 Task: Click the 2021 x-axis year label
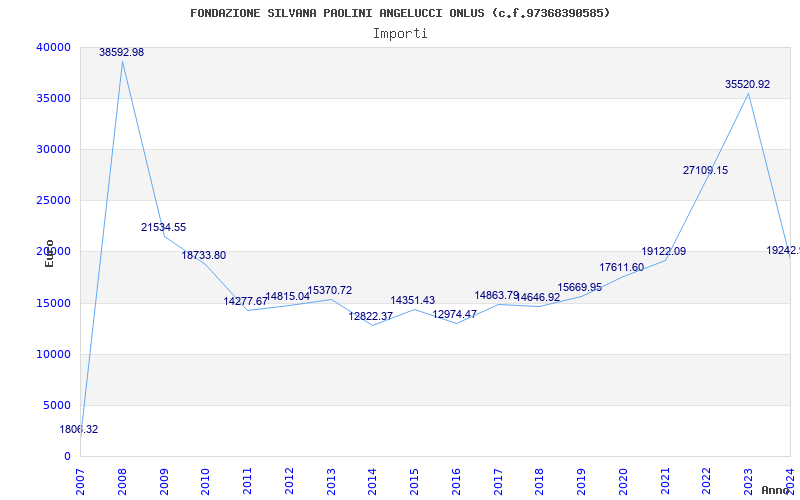(x=665, y=482)
